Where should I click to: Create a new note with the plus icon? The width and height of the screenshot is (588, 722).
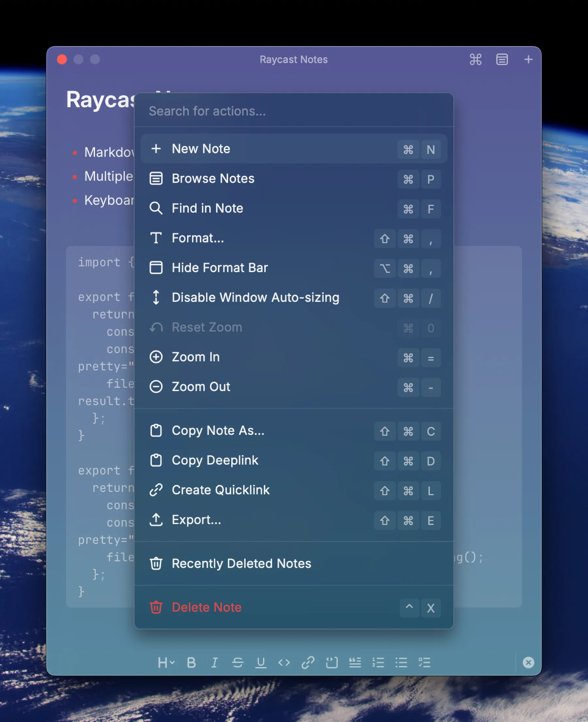528,59
